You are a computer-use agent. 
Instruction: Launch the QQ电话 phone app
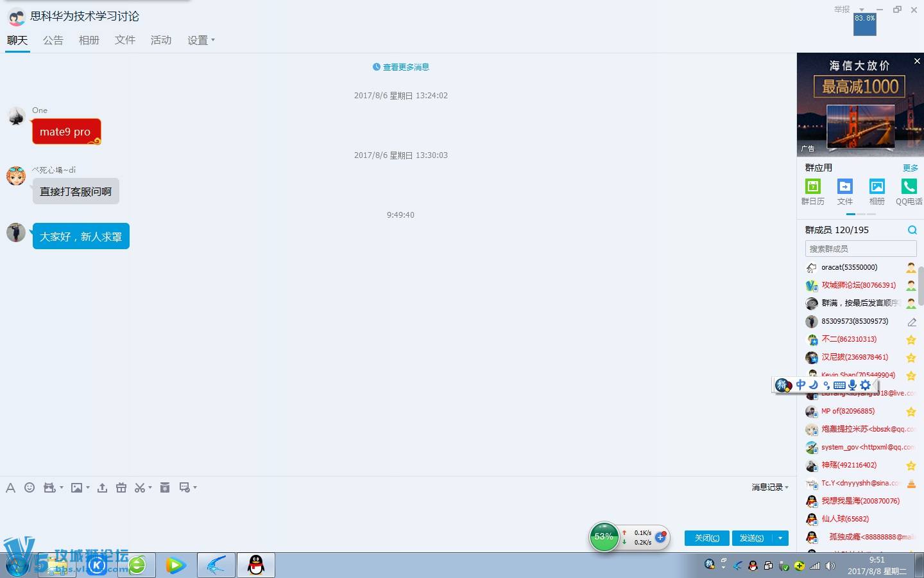pyautogui.click(x=909, y=187)
